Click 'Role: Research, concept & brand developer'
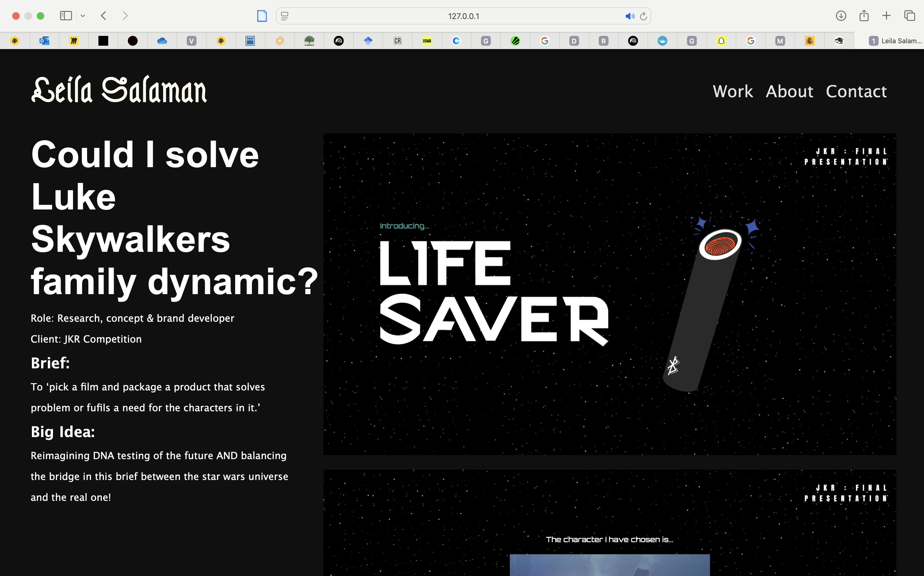 (132, 318)
